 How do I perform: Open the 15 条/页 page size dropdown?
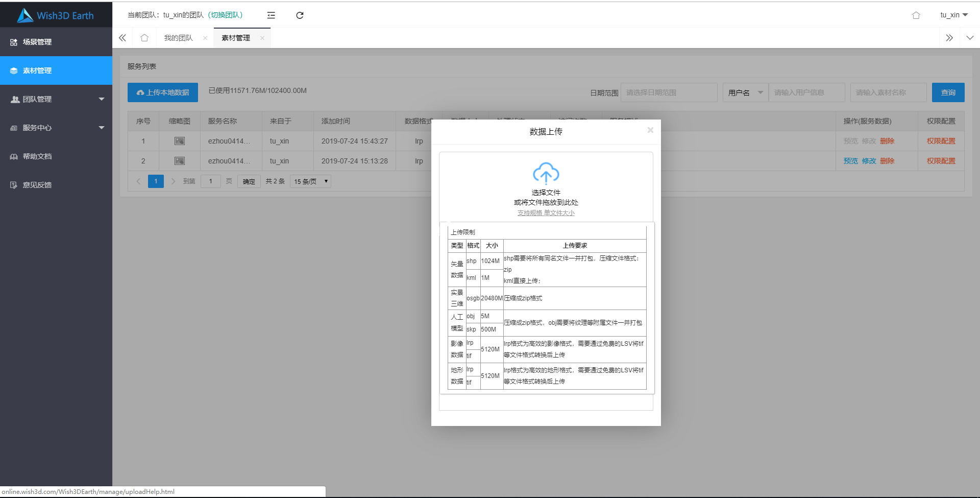(x=310, y=181)
